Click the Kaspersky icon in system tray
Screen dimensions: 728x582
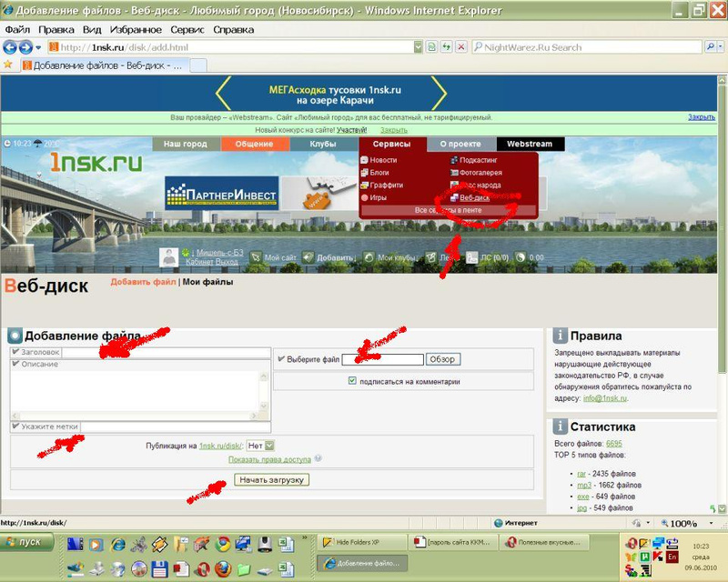657,556
